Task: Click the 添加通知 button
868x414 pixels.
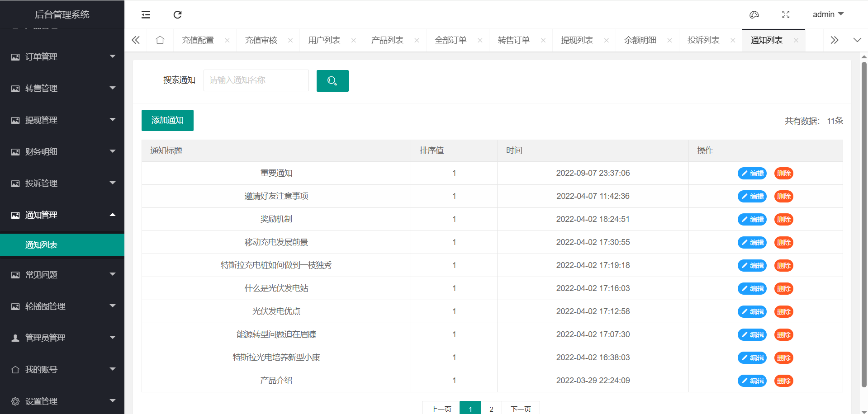Action: 167,121
